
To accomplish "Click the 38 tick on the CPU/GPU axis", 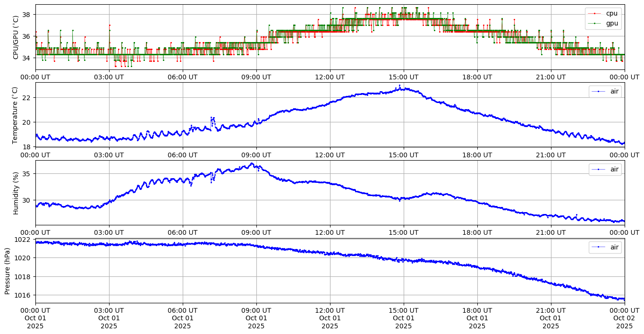I will (26, 15).
